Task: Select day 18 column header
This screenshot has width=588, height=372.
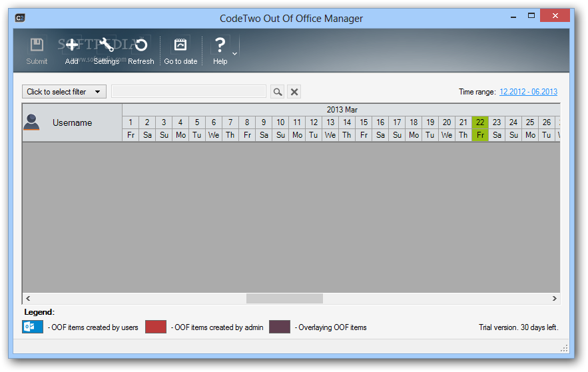Action: pyautogui.click(x=414, y=122)
